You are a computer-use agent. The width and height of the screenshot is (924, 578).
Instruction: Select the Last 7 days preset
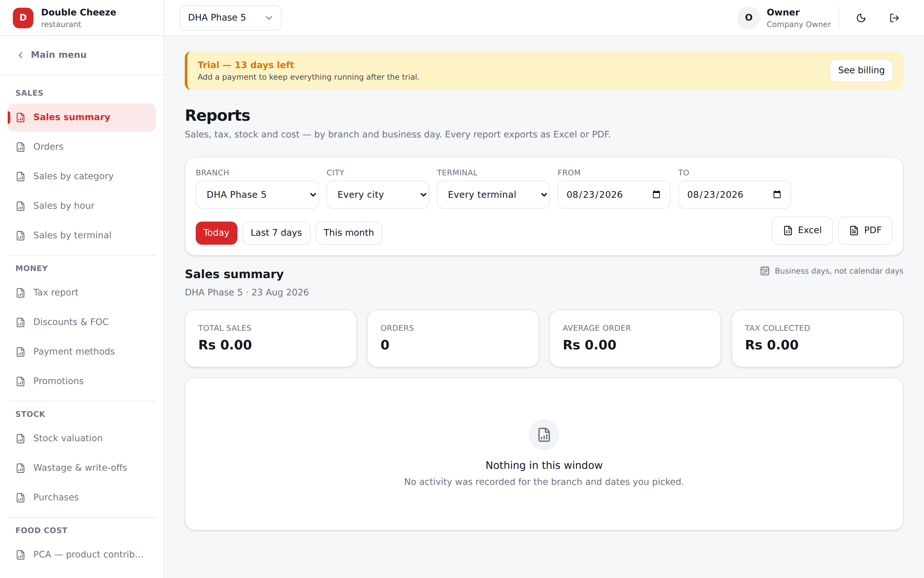276,233
